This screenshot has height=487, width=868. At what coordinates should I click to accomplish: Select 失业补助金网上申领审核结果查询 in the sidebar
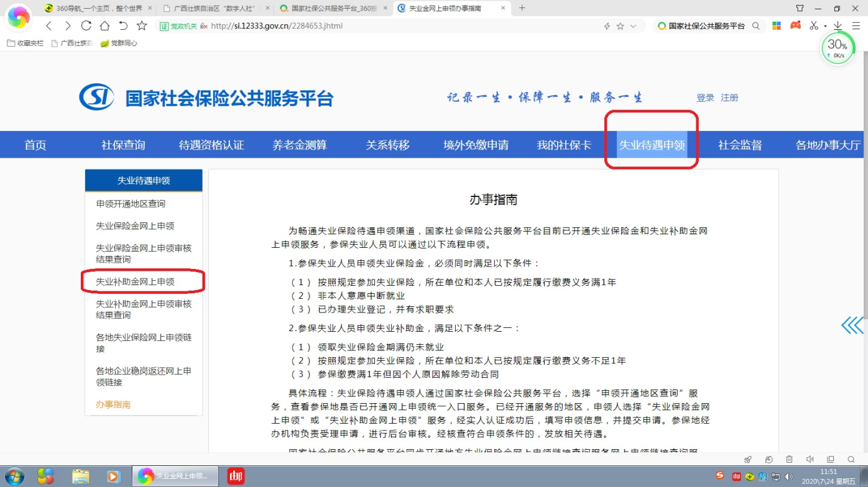pyautogui.click(x=144, y=309)
